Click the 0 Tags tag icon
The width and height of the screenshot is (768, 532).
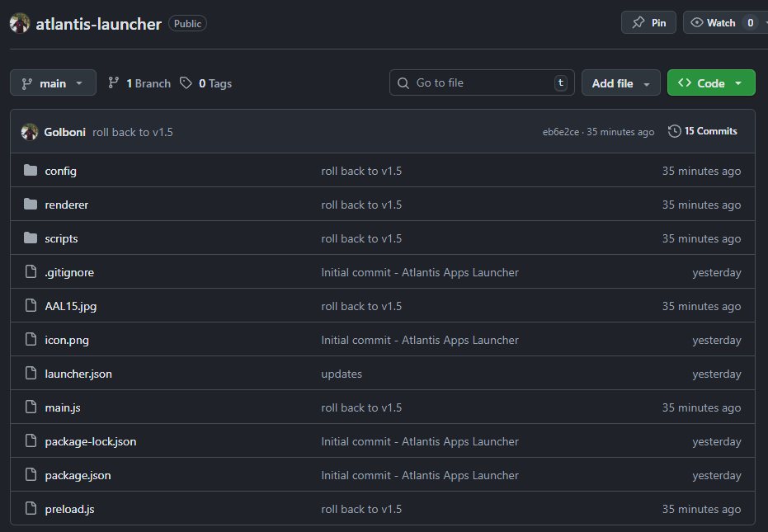pos(186,82)
